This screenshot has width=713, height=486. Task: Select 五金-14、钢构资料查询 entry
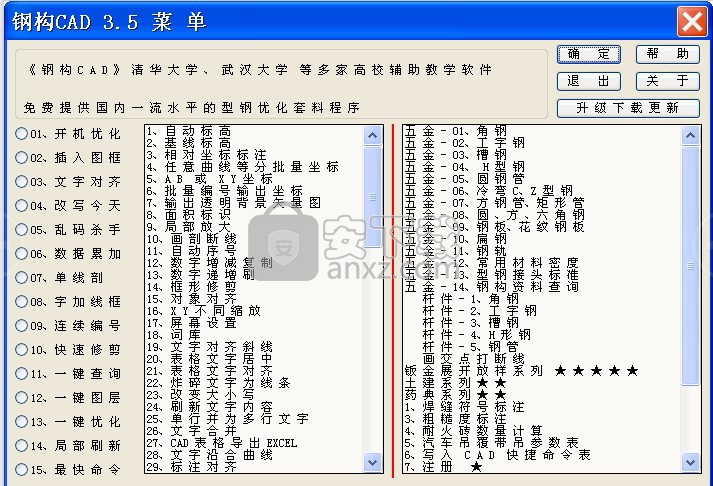click(x=492, y=287)
